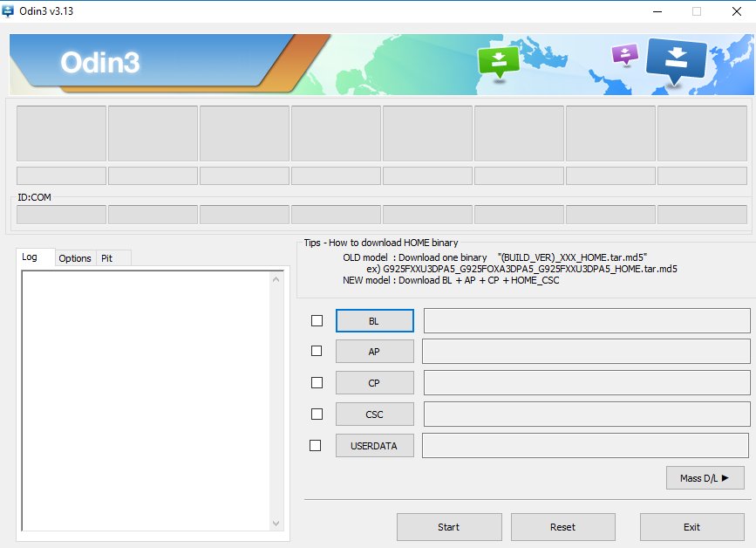Open the CSC file selector
The width and height of the screenshot is (756, 548).
(374, 414)
